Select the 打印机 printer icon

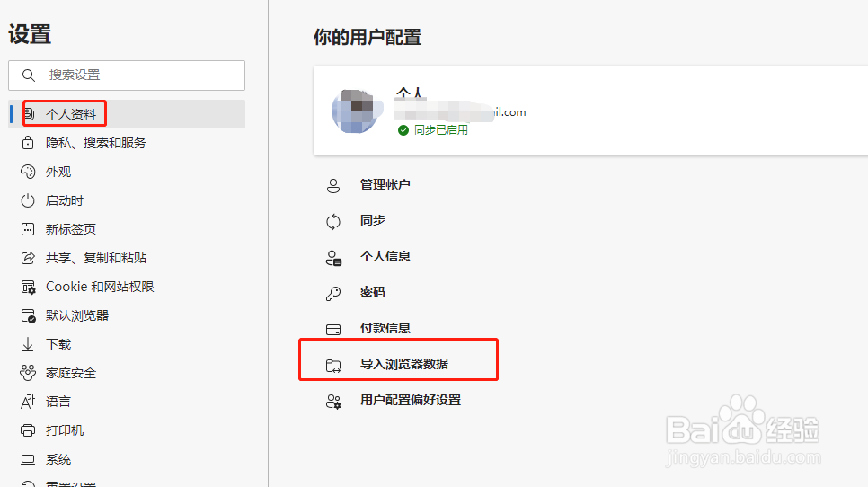(x=28, y=430)
